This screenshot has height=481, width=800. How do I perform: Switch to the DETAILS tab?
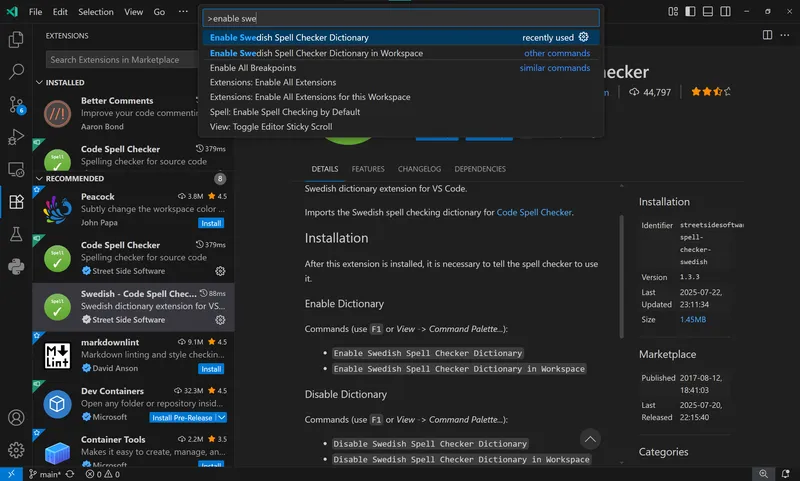[x=325, y=169]
